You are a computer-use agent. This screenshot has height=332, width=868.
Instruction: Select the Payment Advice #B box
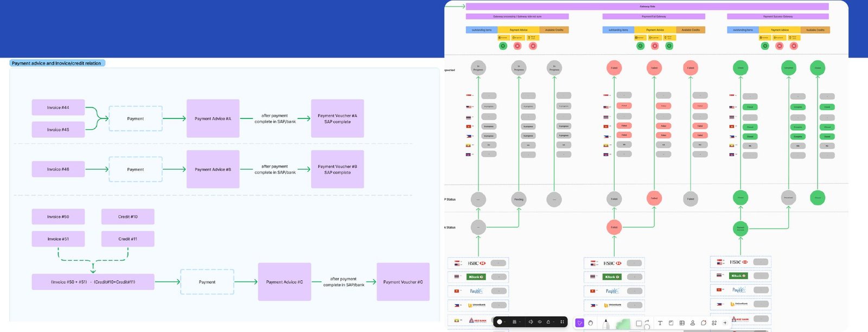[x=213, y=169]
